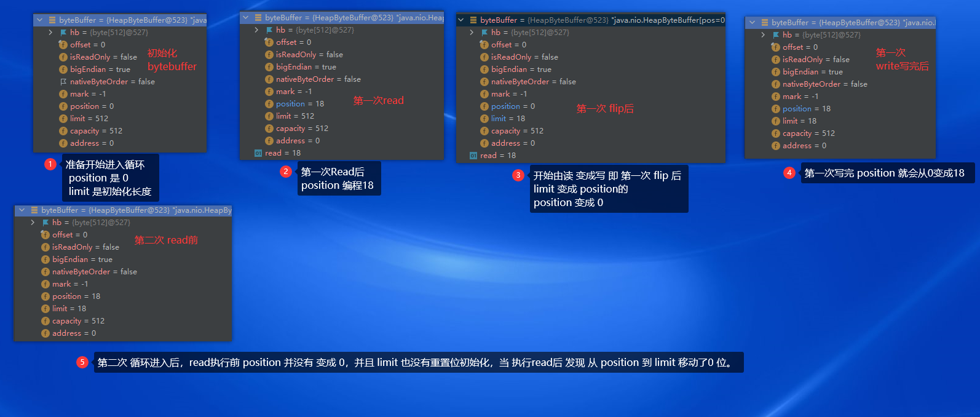Screen dimensions: 980x417
Task: Select 'position = 18' row in 第一次read panel
Action: (x=299, y=104)
